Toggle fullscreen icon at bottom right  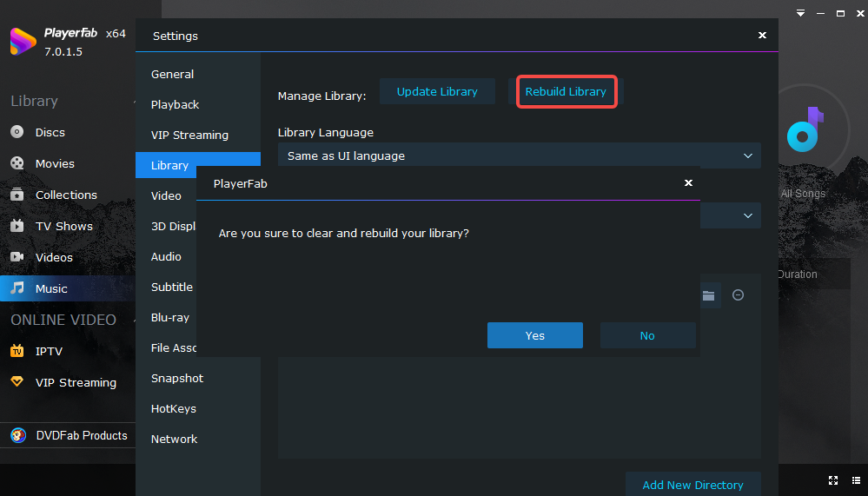point(833,480)
